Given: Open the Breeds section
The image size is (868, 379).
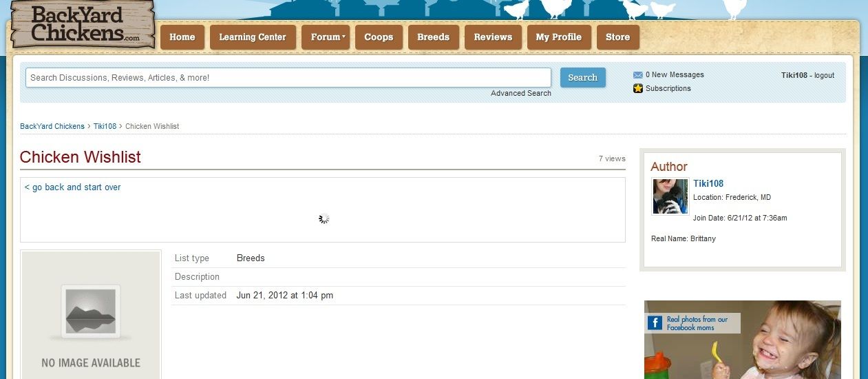Looking at the screenshot, I should [433, 37].
